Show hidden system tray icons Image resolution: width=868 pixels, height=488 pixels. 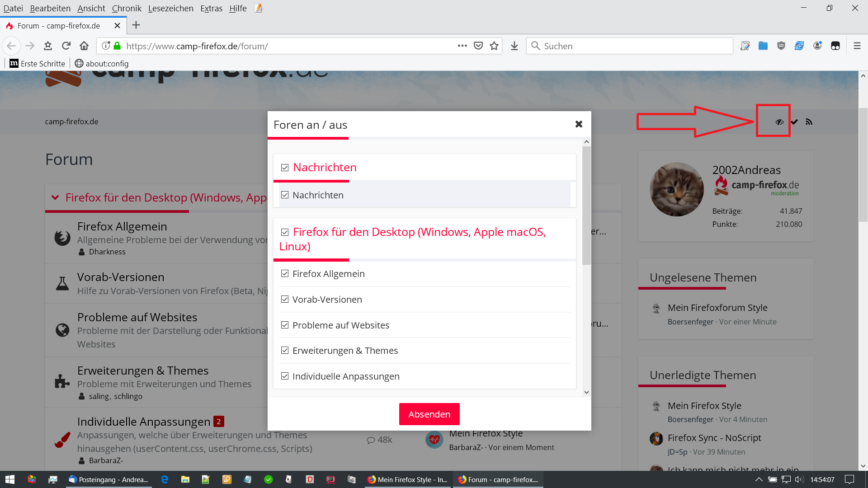click(759, 479)
